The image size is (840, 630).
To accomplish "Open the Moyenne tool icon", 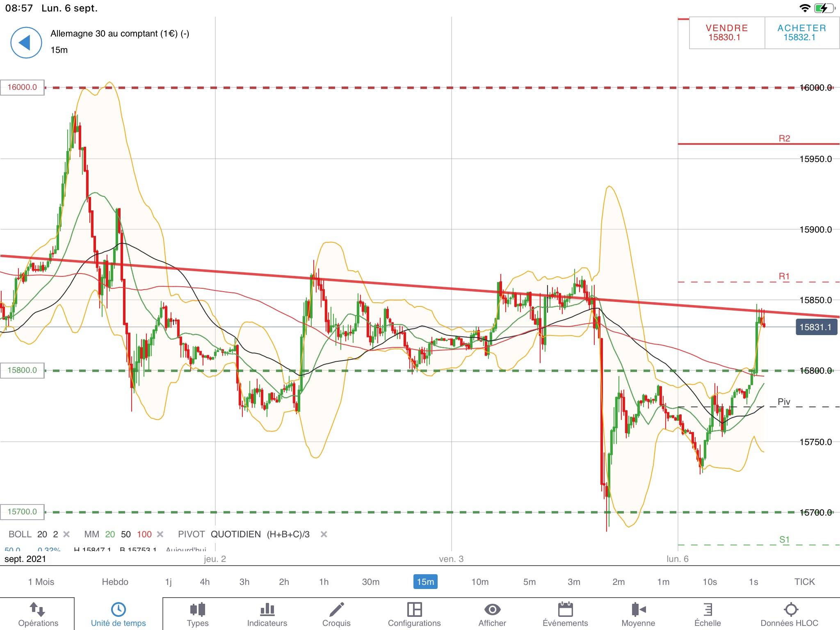I will (x=638, y=609).
